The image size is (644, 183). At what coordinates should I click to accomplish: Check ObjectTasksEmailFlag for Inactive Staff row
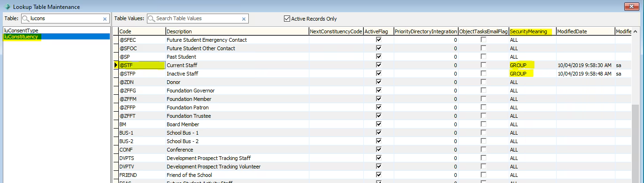coord(483,74)
